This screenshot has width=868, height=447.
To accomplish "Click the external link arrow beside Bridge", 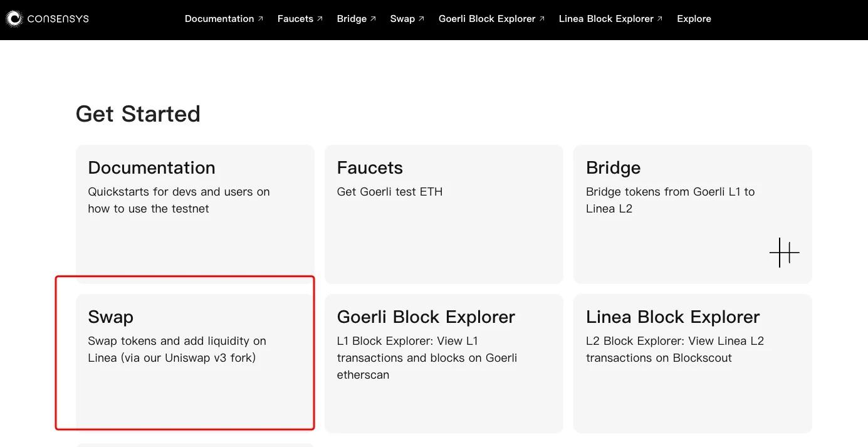I will (x=373, y=17).
